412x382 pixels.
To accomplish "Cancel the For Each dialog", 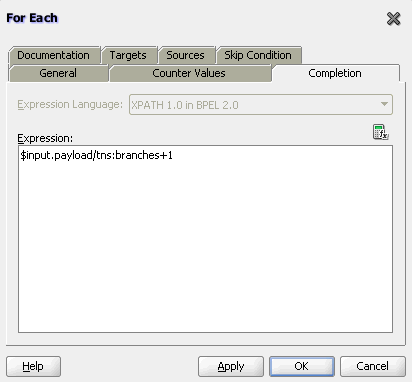I will (373, 366).
